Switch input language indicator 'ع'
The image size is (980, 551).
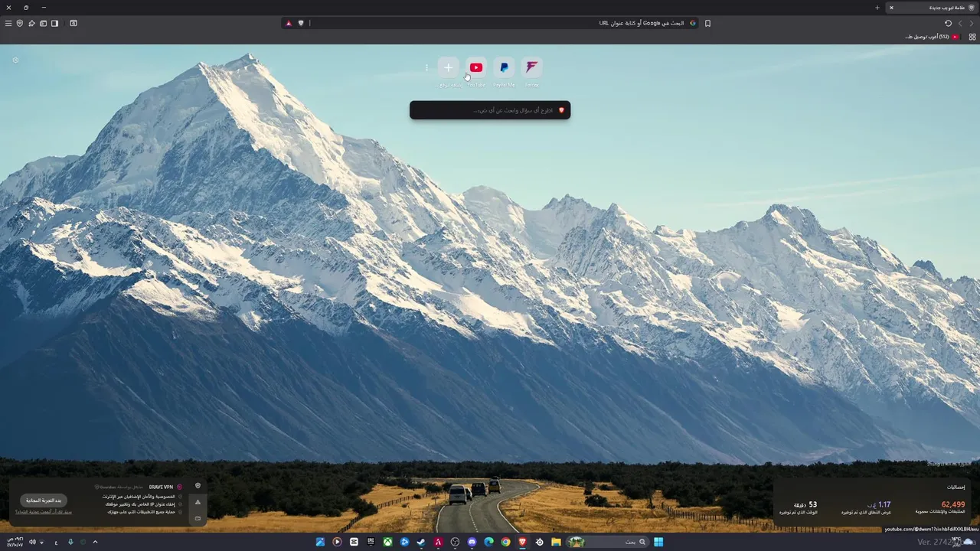pyautogui.click(x=56, y=542)
